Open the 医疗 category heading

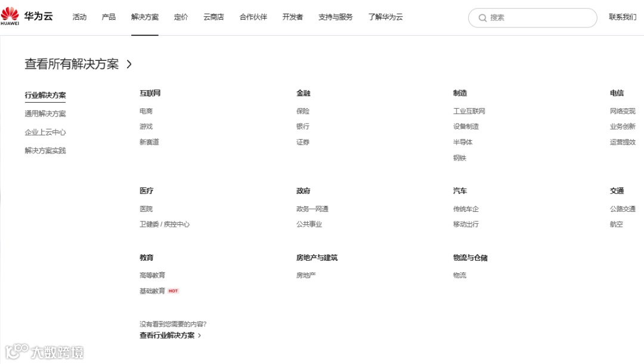pyautogui.click(x=146, y=190)
